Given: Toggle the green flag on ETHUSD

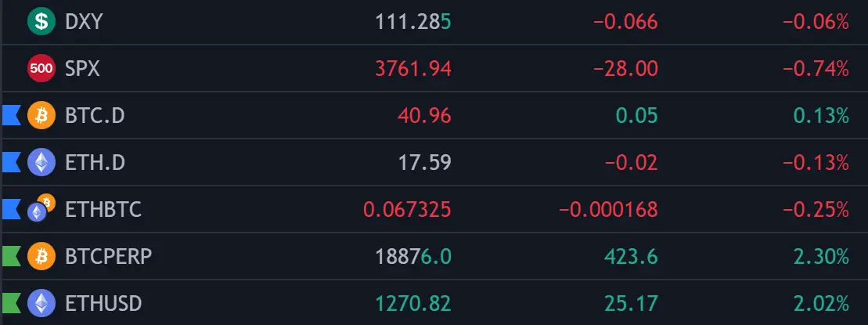Looking at the screenshot, I should 11,303.
